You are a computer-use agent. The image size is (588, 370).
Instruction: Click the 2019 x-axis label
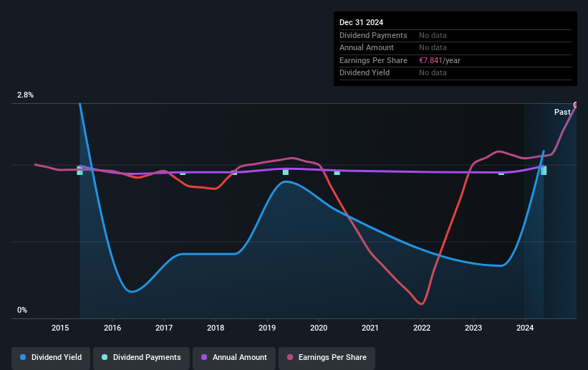click(x=267, y=328)
